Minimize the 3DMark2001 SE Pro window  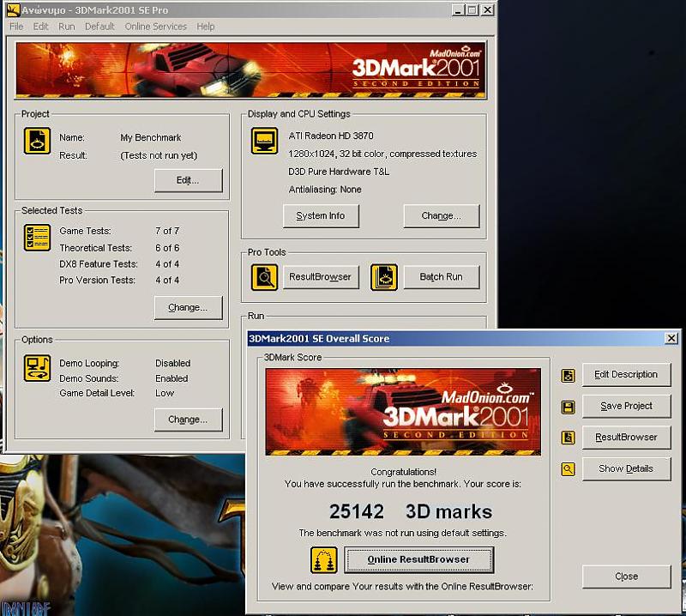(458, 10)
